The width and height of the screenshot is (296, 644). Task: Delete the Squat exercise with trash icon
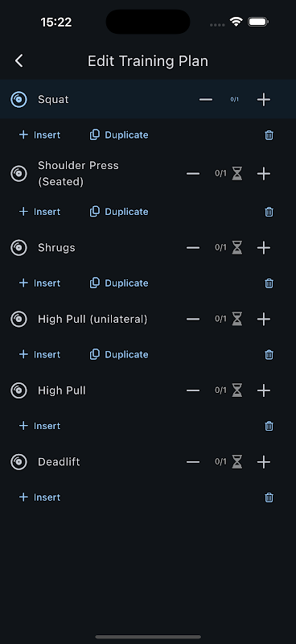pos(269,135)
